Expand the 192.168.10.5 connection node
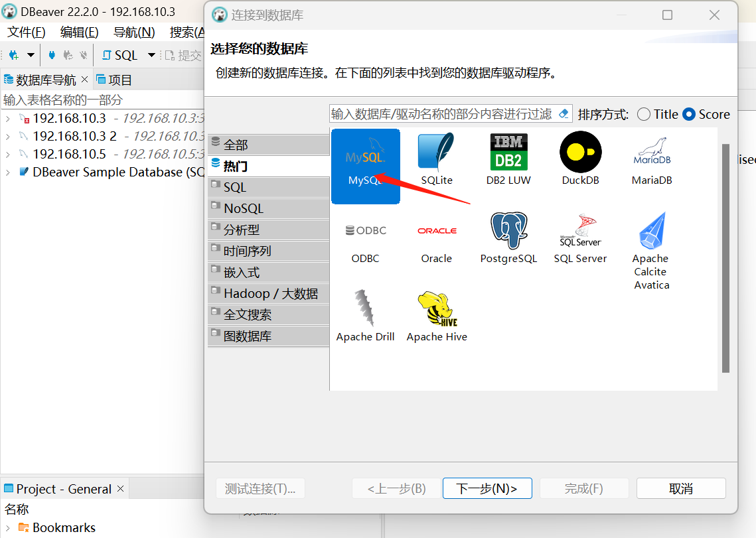The width and height of the screenshot is (756, 538). point(8,155)
